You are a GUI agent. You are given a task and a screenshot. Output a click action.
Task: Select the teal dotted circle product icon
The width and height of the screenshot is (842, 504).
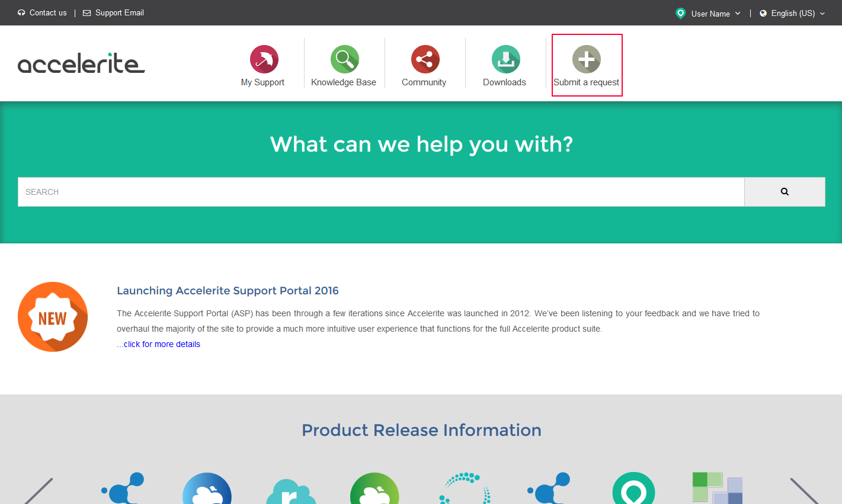[465, 488]
